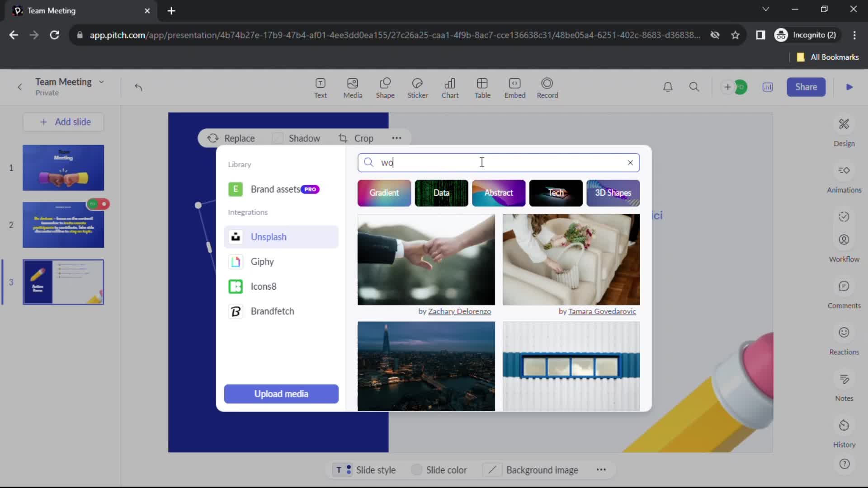Viewport: 868px width, 488px height.
Task: Open more slide options ellipsis
Action: (601, 470)
